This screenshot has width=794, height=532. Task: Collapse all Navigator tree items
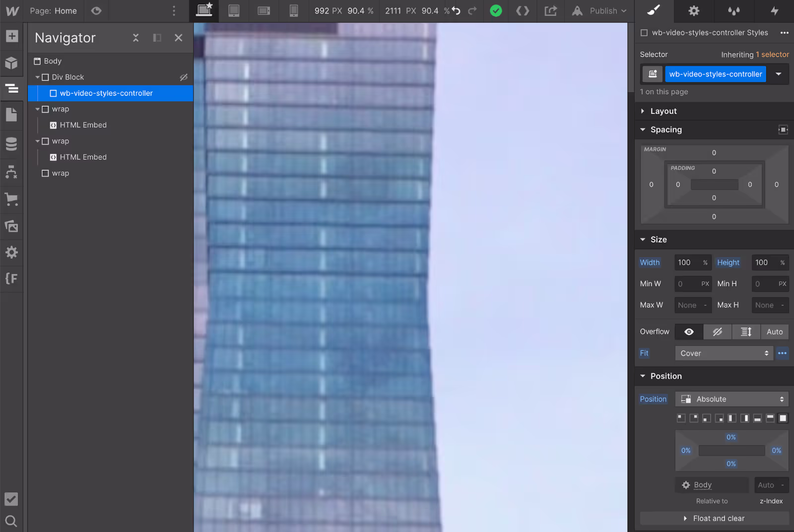click(135, 38)
